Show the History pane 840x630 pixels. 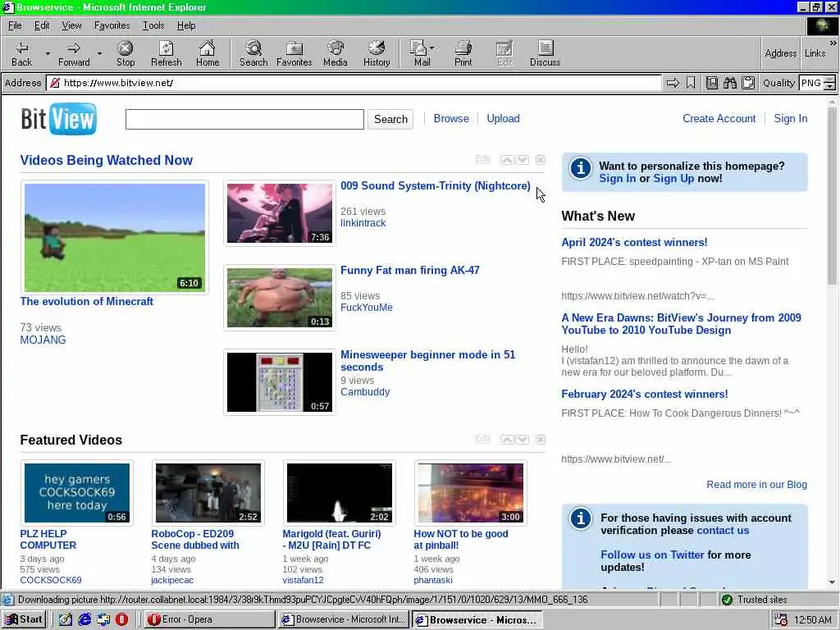coord(377,53)
